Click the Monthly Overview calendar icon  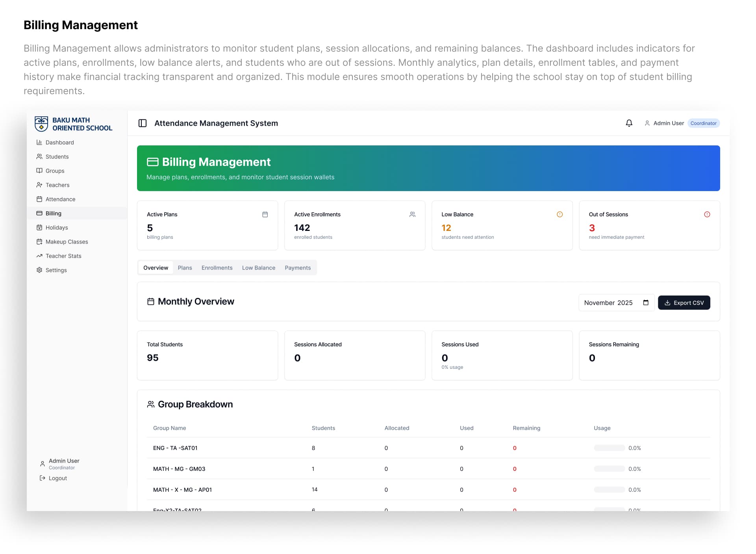tap(151, 301)
